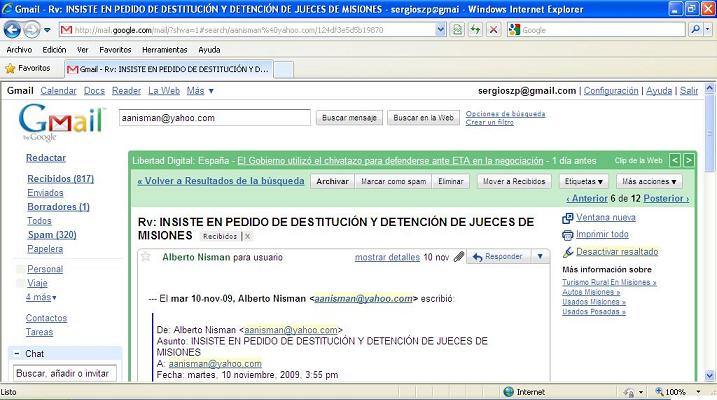Image resolution: width=717 pixels, height=400 pixels.
Task: Click the magnifier search icon
Action: (695, 30)
